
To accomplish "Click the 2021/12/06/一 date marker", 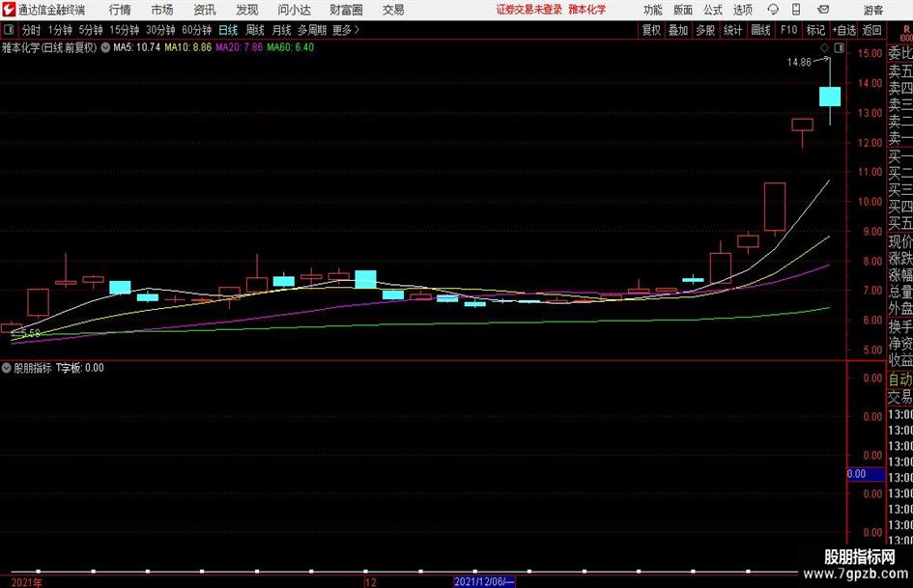I will coord(484,581).
